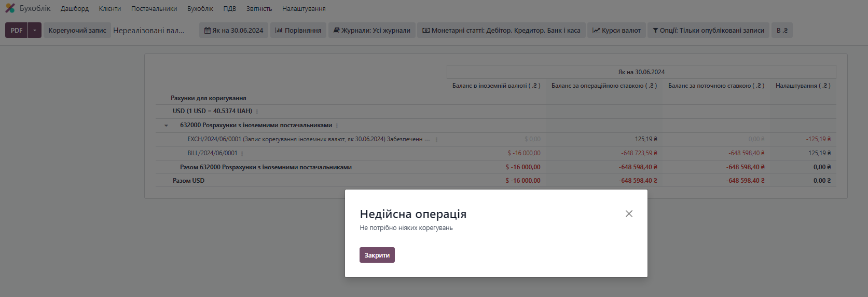Open the Опції: Тільки опубліковані записи filter
This screenshot has height=297, width=868.
tap(709, 30)
